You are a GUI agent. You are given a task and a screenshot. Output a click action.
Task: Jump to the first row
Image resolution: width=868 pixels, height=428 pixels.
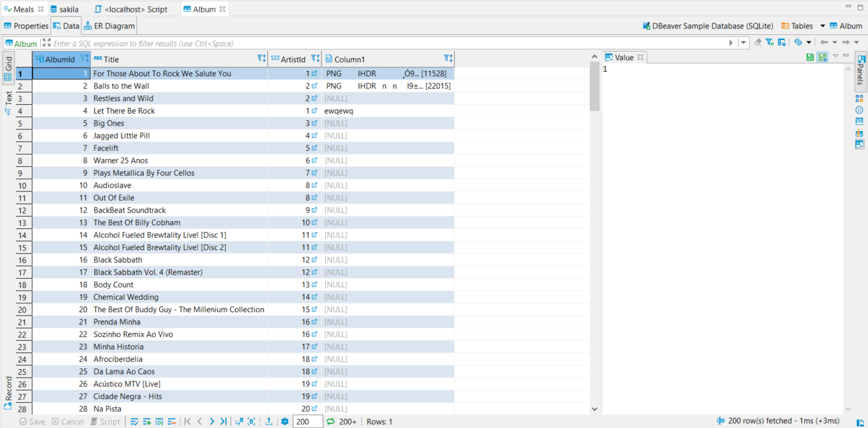tap(188, 422)
